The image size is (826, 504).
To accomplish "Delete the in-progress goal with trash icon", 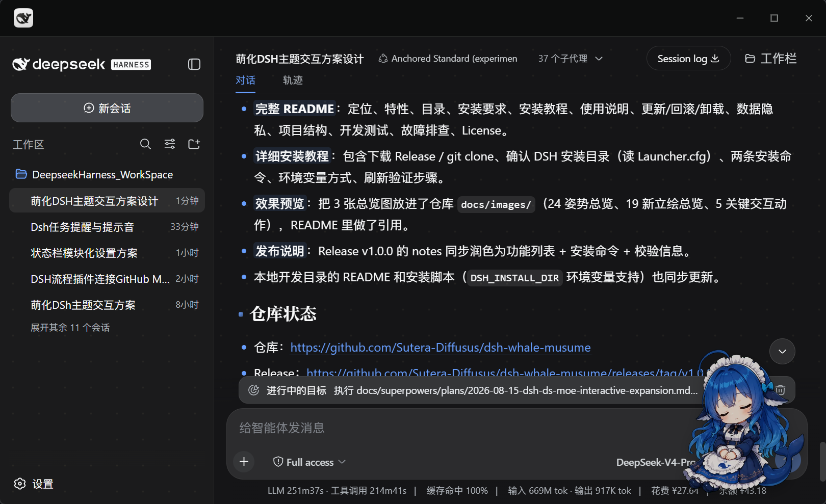I will click(x=780, y=390).
